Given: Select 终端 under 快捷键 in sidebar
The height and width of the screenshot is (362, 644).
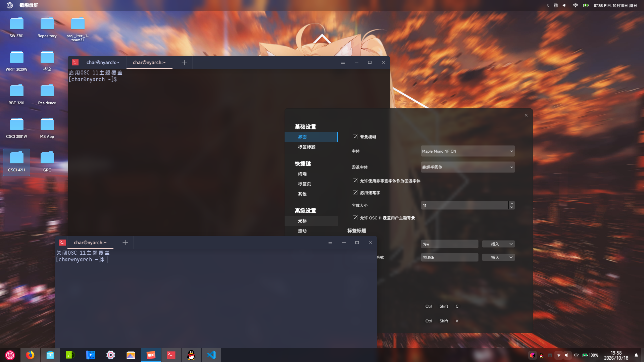Looking at the screenshot, I should pyautogui.click(x=311, y=174).
